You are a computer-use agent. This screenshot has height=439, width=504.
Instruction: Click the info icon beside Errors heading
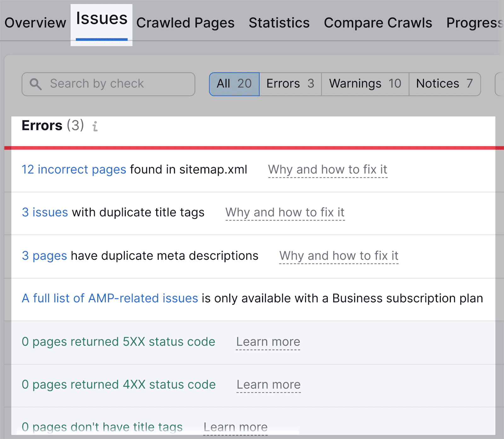pyautogui.click(x=95, y=126)
